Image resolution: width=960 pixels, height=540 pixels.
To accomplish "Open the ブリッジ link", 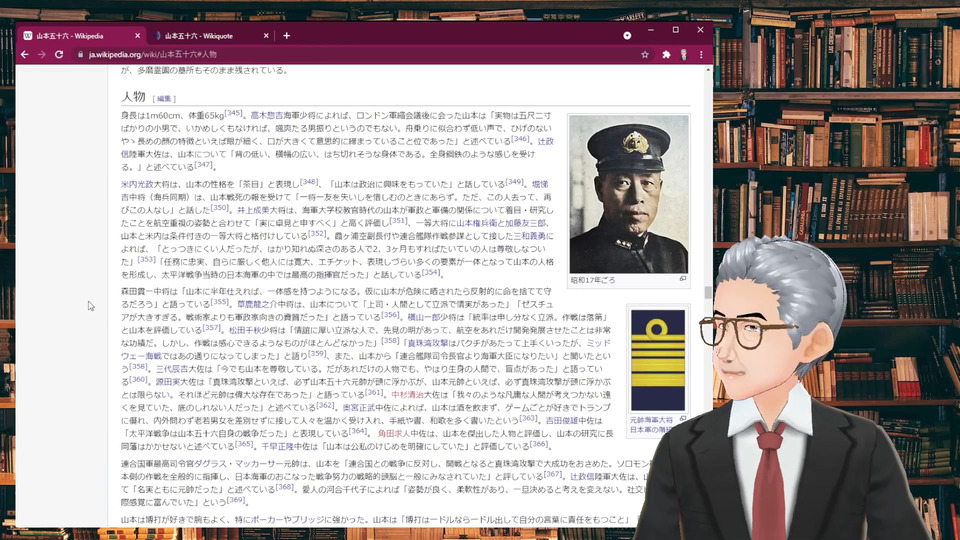I will click(x=307, y=519).
